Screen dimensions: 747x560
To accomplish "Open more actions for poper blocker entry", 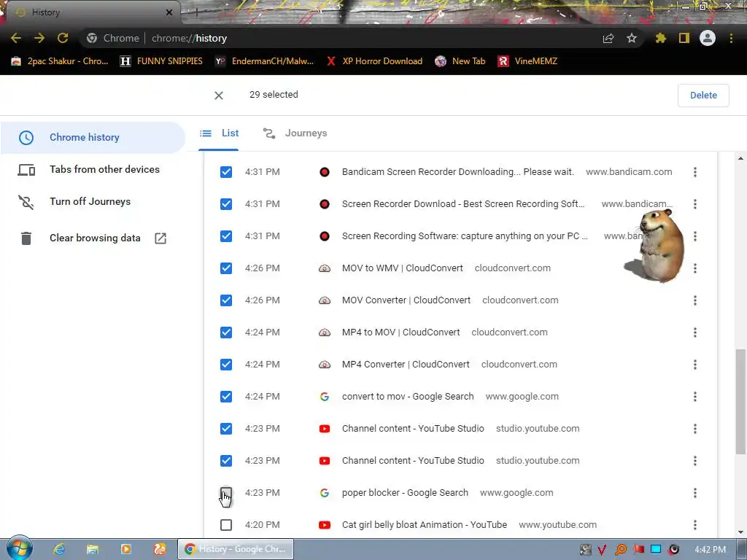I will click(695, 493).
